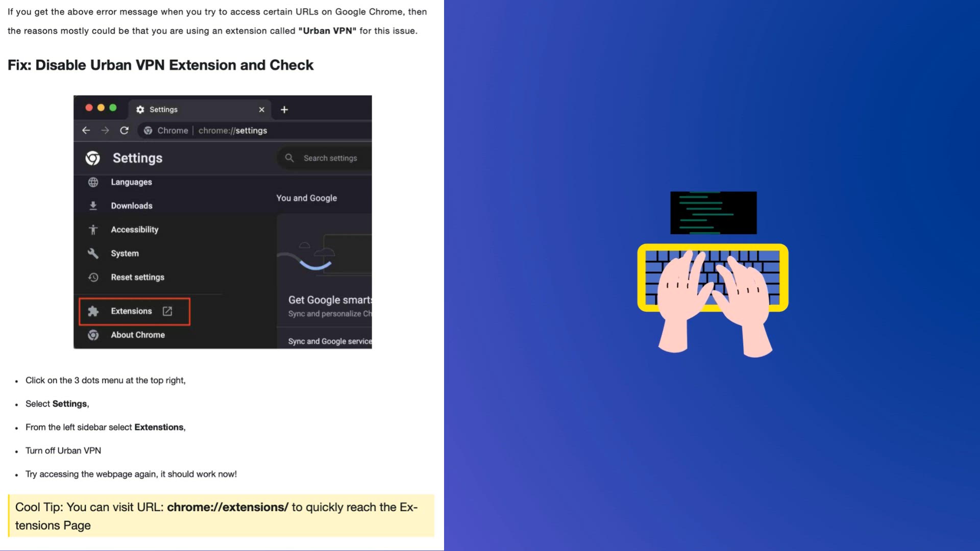The image size is (980, 551).
Task: Click the search magnifier icon
Action: [289, 158]
